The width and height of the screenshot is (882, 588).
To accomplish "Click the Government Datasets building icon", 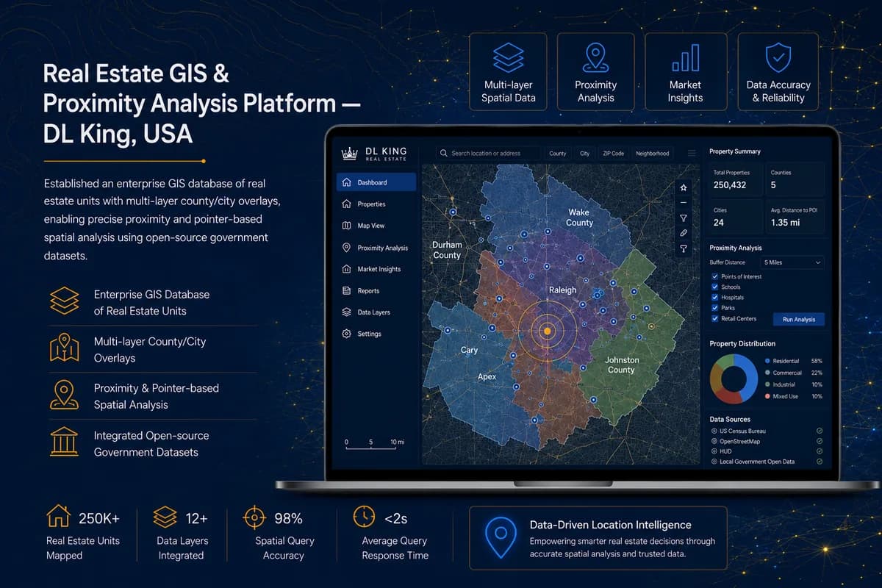I will pos(64,442).
